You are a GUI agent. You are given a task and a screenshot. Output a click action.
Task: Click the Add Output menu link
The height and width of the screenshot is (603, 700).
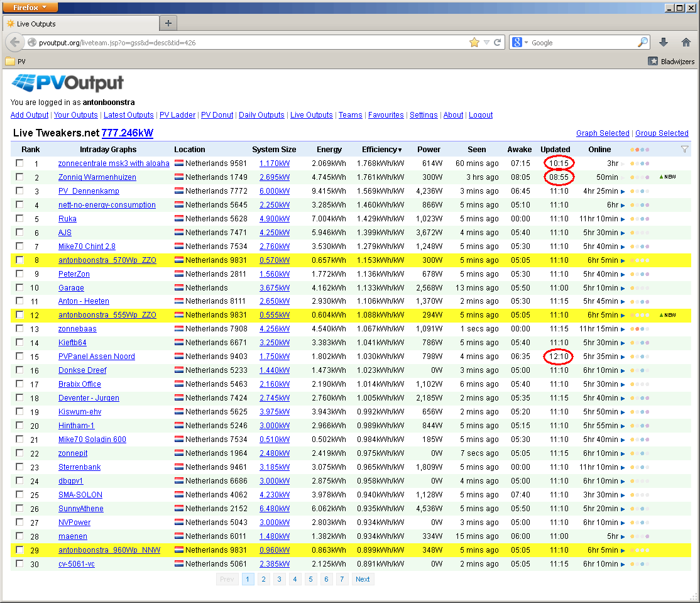click(30, 115)
